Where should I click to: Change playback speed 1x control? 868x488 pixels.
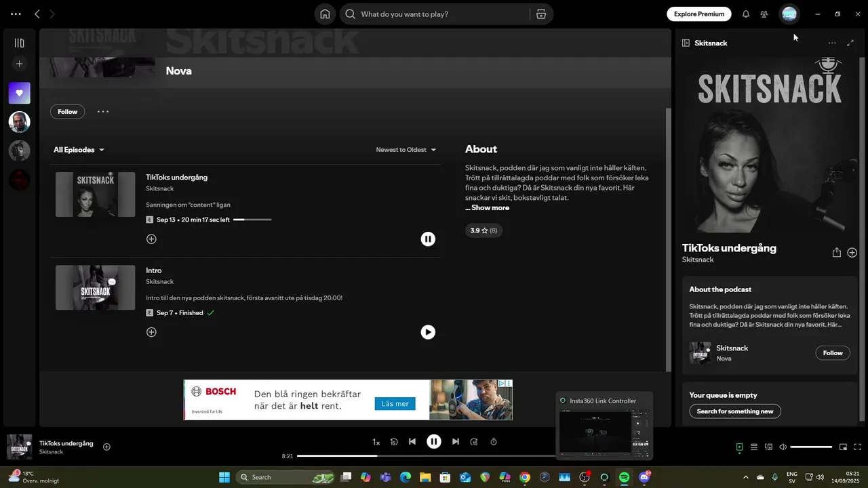click(376, 442)
